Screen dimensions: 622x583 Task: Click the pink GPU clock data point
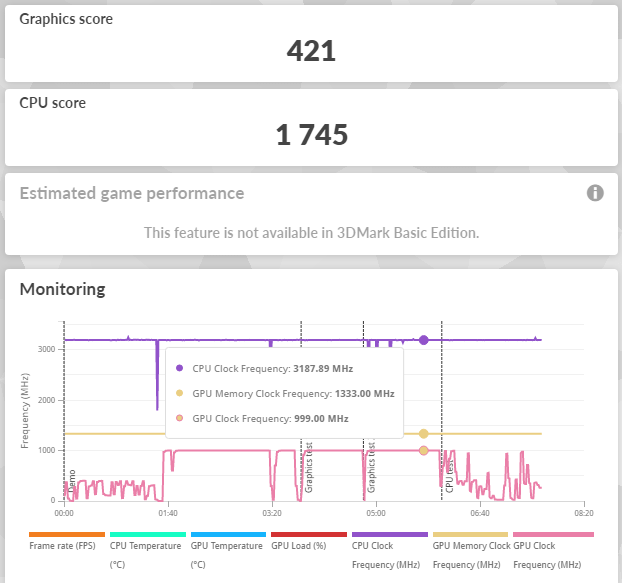click(x=423, y=450)
